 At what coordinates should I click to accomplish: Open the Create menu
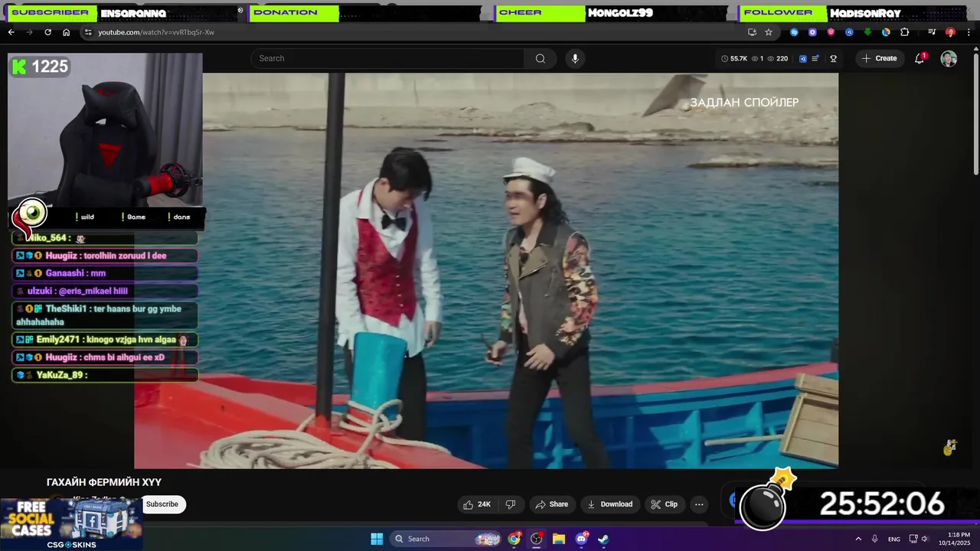tap(879, 58)
